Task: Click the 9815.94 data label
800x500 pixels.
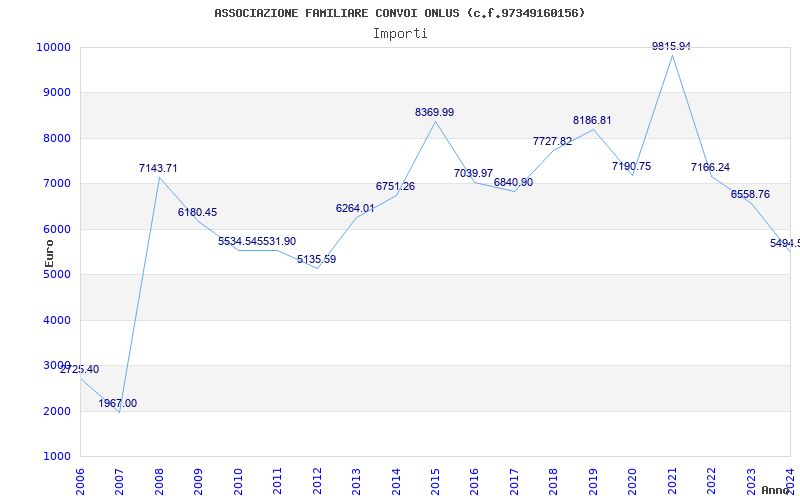Action: 671,46
